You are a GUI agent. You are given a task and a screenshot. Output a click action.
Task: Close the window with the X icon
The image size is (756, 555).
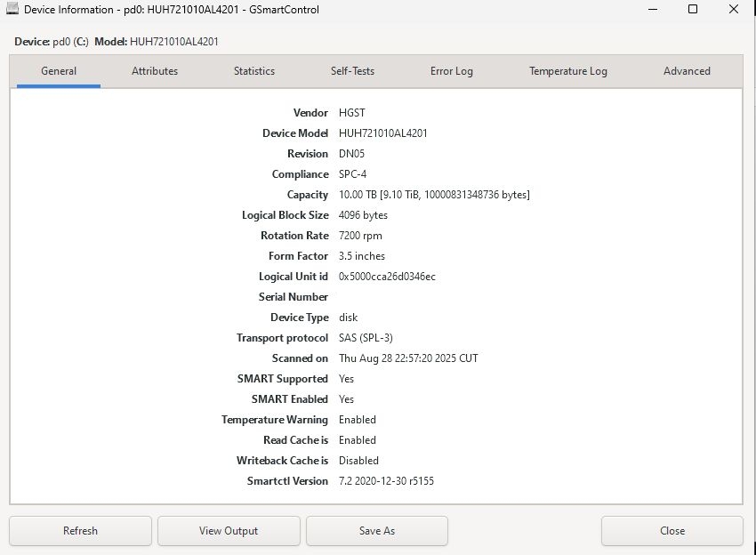(x=734, y=9)
